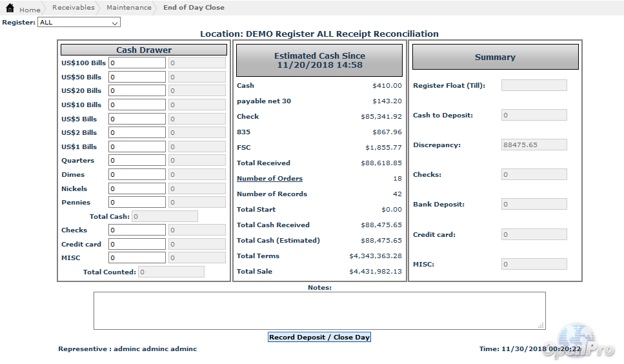Click the Quarters count input
The height and width of the screenshot is (364, 624).
(137, 161)
